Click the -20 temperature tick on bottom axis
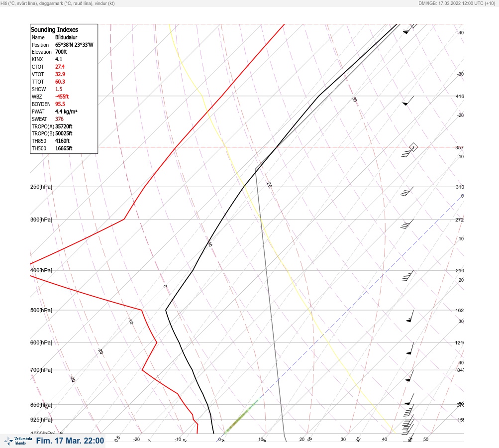This screenshot has height=448, width=499. coord(136,440)
